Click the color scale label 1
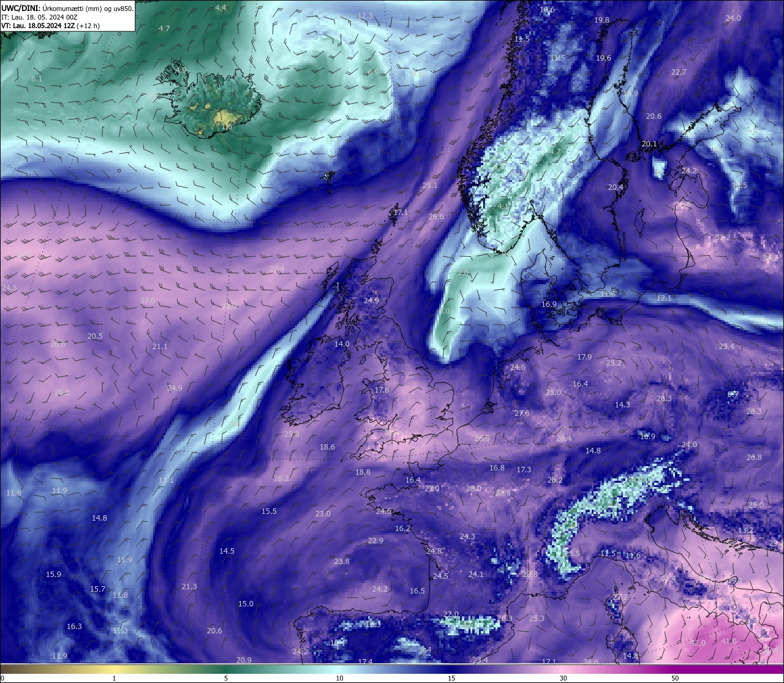784x683 pixels. (x=115, y=678)
